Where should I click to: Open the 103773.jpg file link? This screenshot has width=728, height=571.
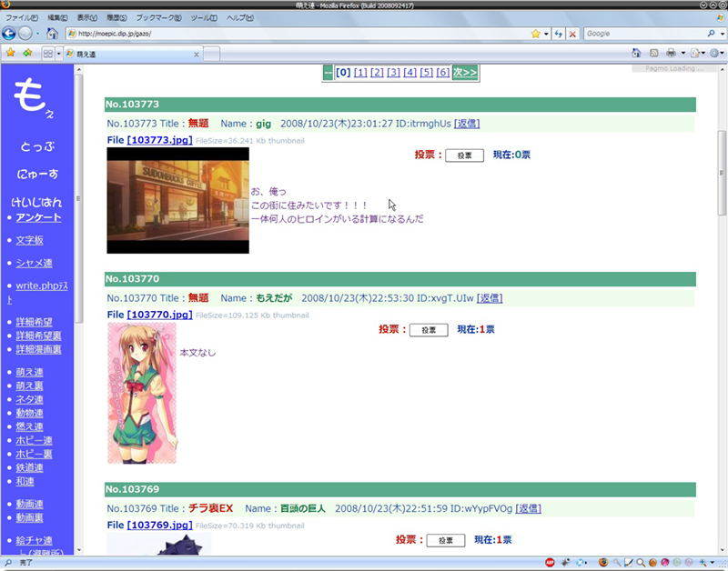click(x=160, y=140)
